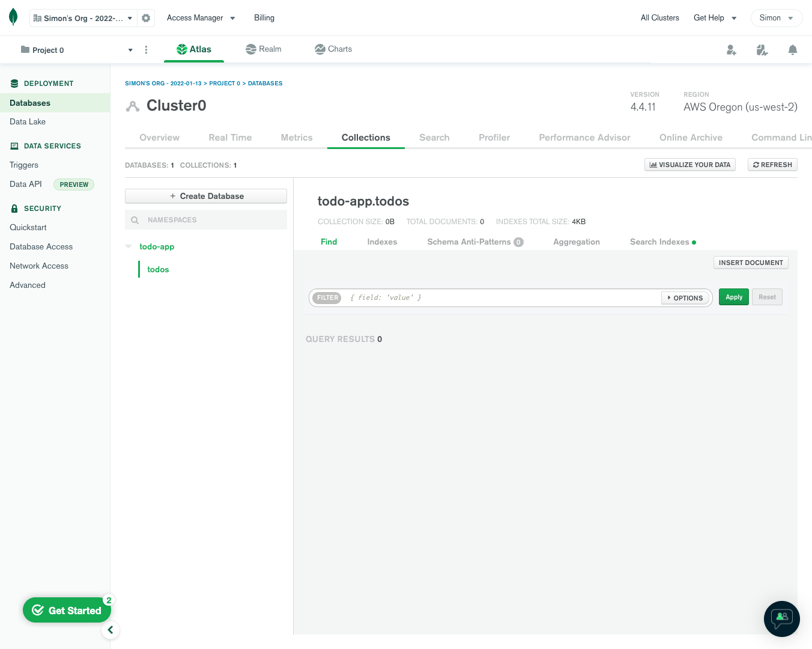The width and height of the screenshot is (812, 649).
Task: Open the Indexes collection tab
Action: pyautogui.click(x=382, y=242)
